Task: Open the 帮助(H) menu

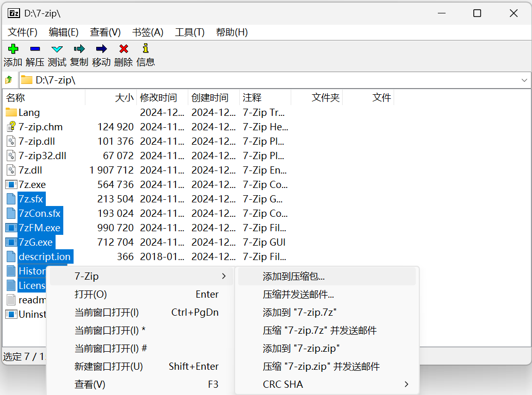Action: [x=232, y=32]
